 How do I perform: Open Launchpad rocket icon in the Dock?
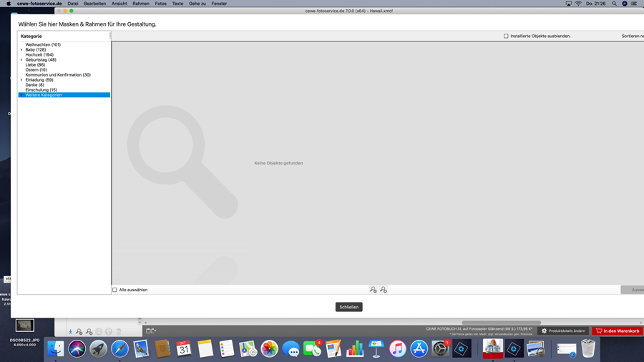[98, 349]
